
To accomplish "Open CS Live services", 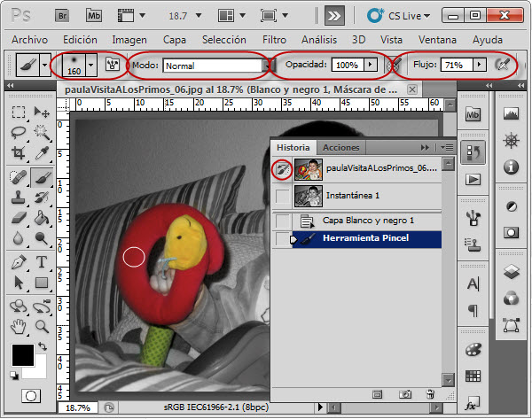I will click(x=399, y=16).
